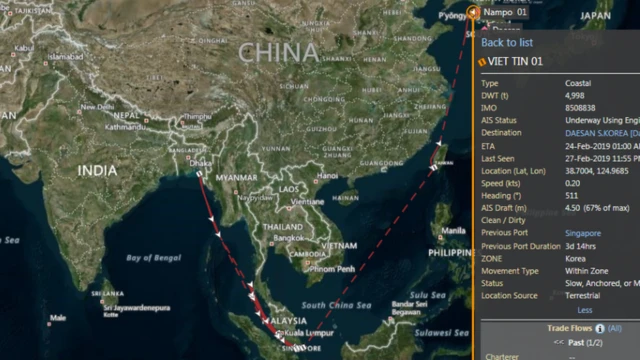640x360 pixels.
Task: Select the Nampo 01 vessel marker on map
Action: pyautogui.click(x=472, y=13)
